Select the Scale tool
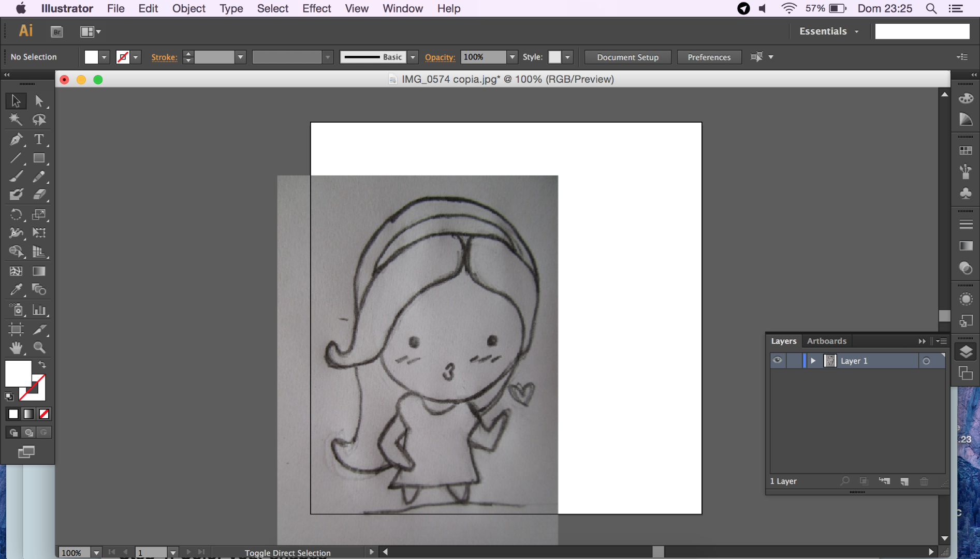This screenshot has height=559, width=980. point(39,214)
